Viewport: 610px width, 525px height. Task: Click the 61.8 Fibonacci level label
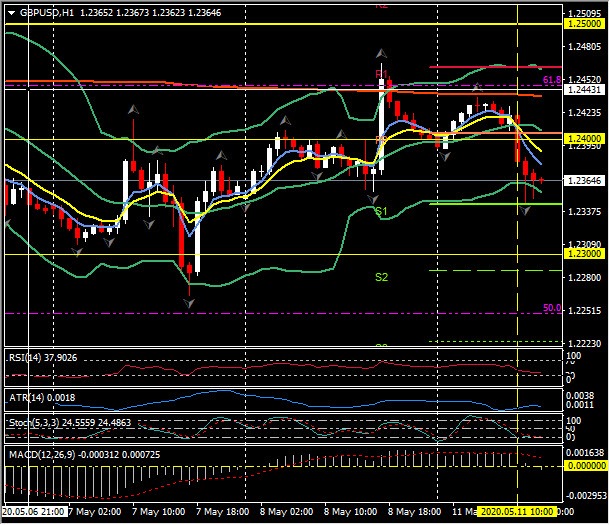(x=551, y=79)
